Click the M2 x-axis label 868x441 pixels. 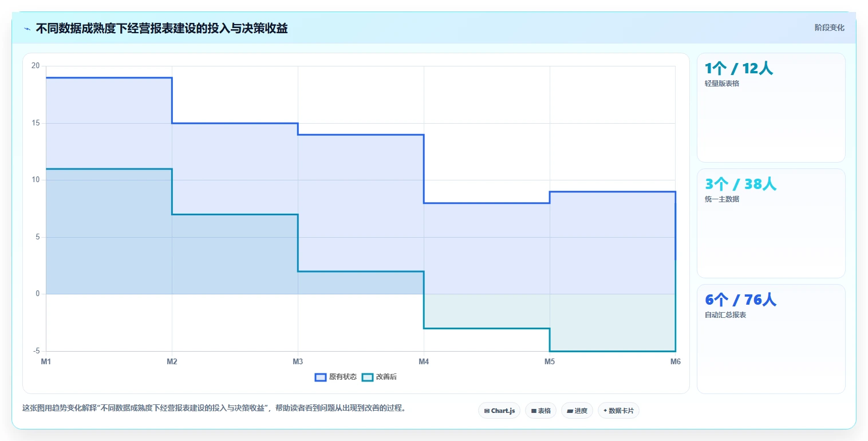pyautogui.click(x=172, y=361)
